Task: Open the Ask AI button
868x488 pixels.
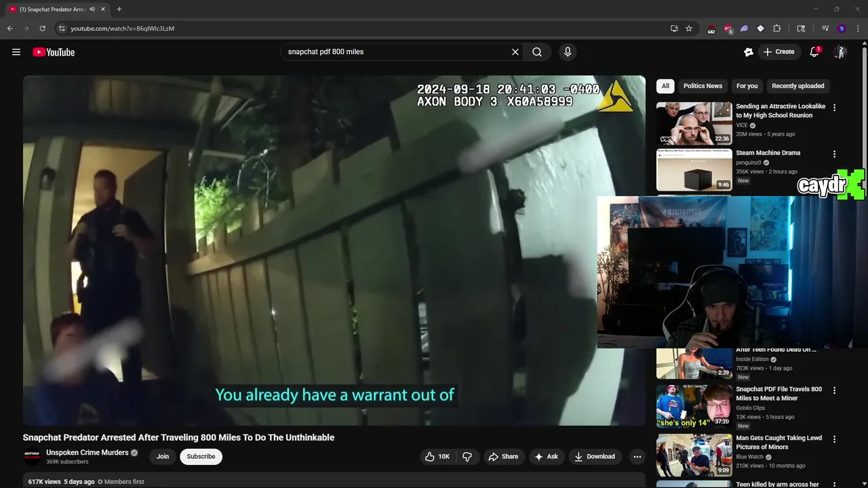Action: pyautogui.click(x=547, y=457)
